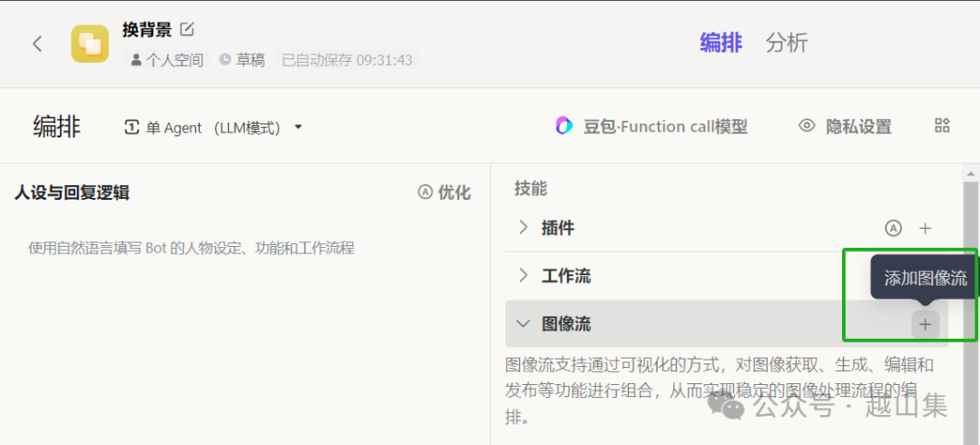This screenshot has height=445, width=980.
Task: Click the bot title 换背景
Action: 147,29
